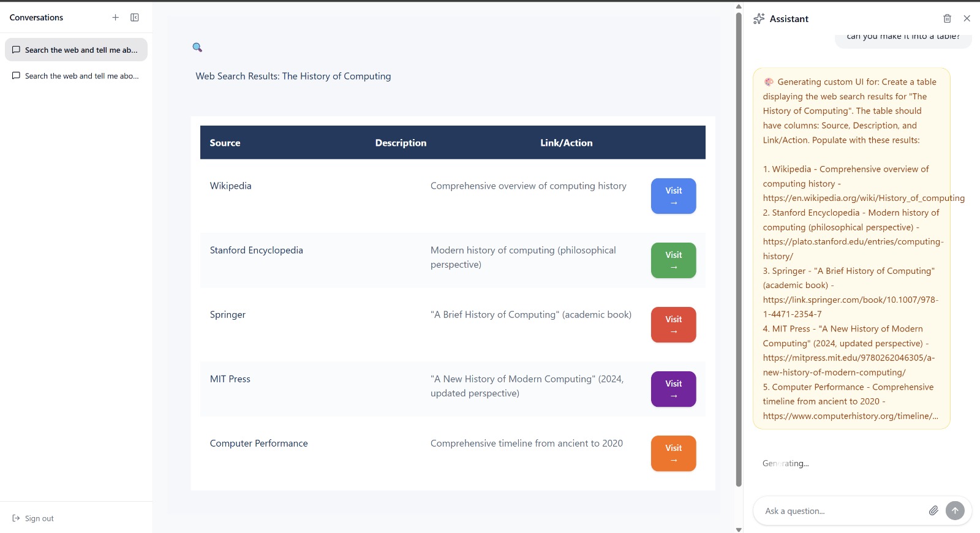The image size is (980, 533).
Task: Click 'Web Search Results: The History of Computing' heading
Action: (x=293, y=76)
